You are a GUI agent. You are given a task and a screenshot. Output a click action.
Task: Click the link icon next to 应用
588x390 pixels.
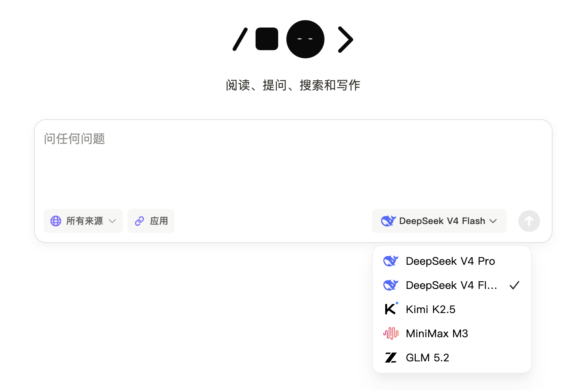click(139, 221)
